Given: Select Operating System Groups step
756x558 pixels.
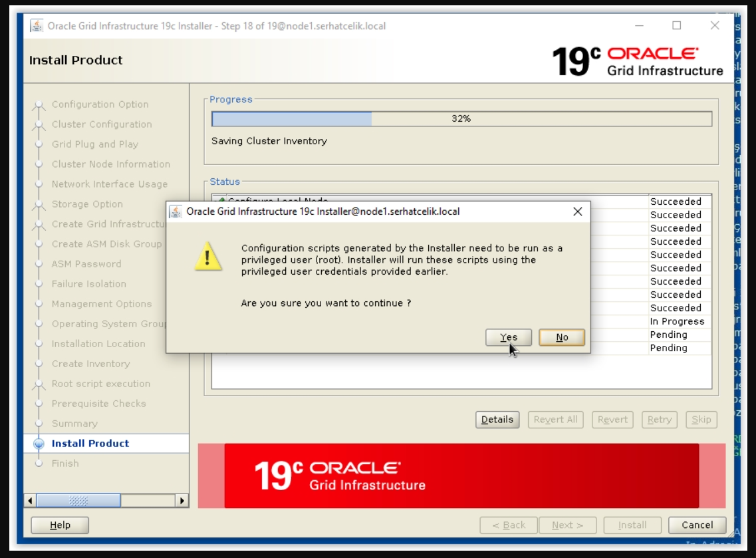Looking at the screenshot, I should pyautogui.click(x=108, y=324).
